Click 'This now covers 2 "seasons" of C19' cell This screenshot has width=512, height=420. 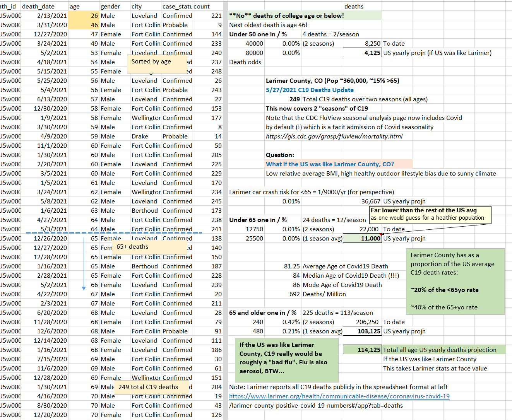(x=317, y=108)
